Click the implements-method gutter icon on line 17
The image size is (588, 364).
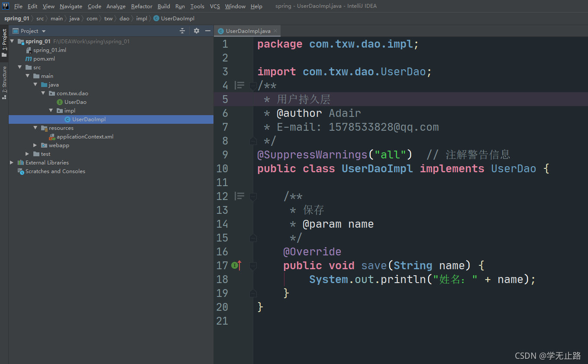(236, 265)
